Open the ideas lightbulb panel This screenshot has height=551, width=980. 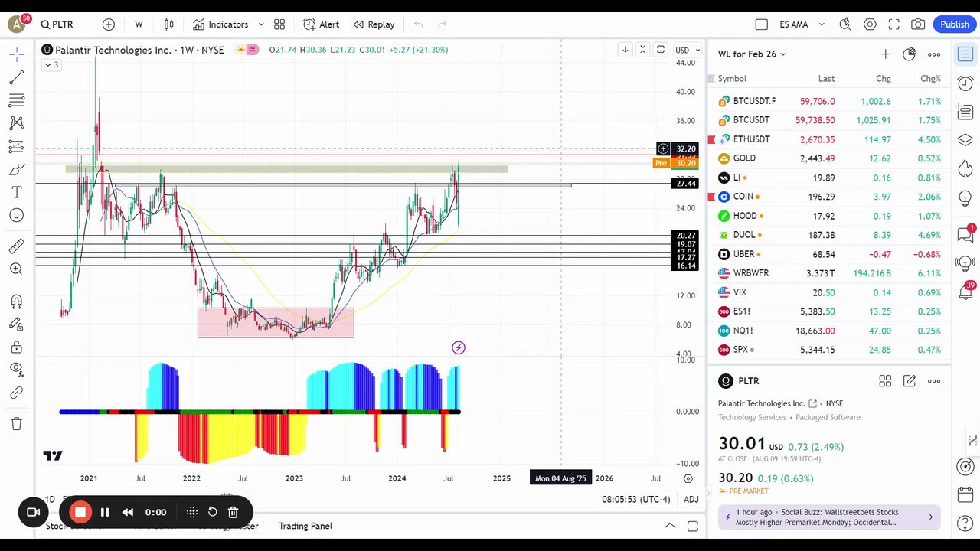pos(965,198)
